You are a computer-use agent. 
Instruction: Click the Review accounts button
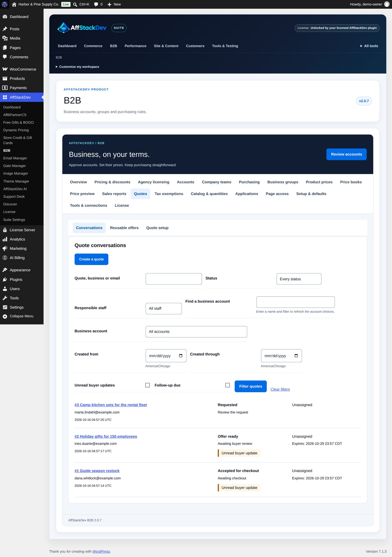(346, 154)
